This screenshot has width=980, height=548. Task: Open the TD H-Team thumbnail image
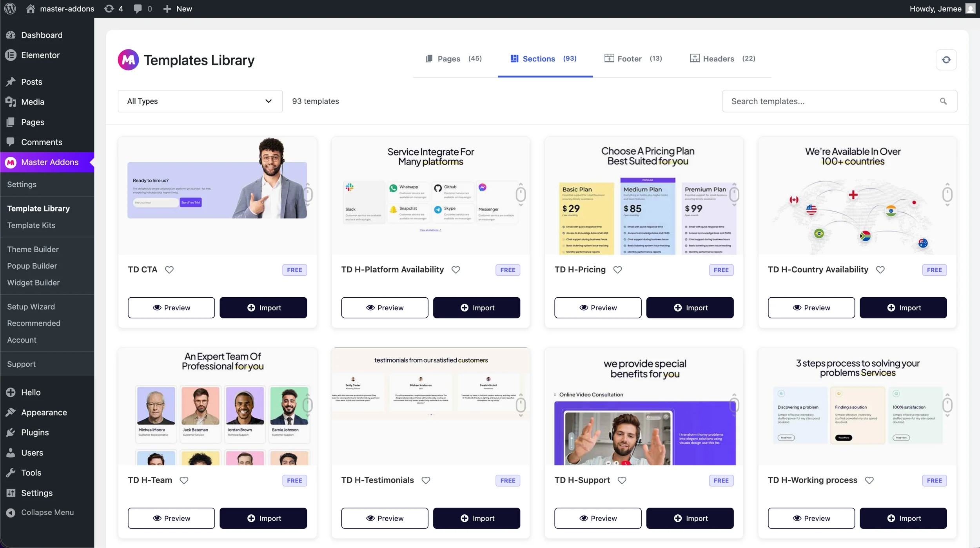click(218, 407)
